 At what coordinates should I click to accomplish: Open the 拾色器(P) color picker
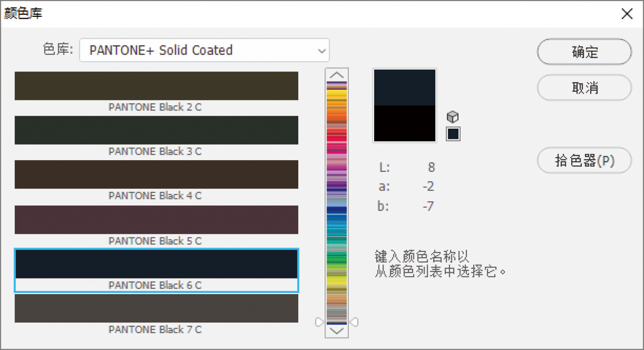click(x=584, y=161)
